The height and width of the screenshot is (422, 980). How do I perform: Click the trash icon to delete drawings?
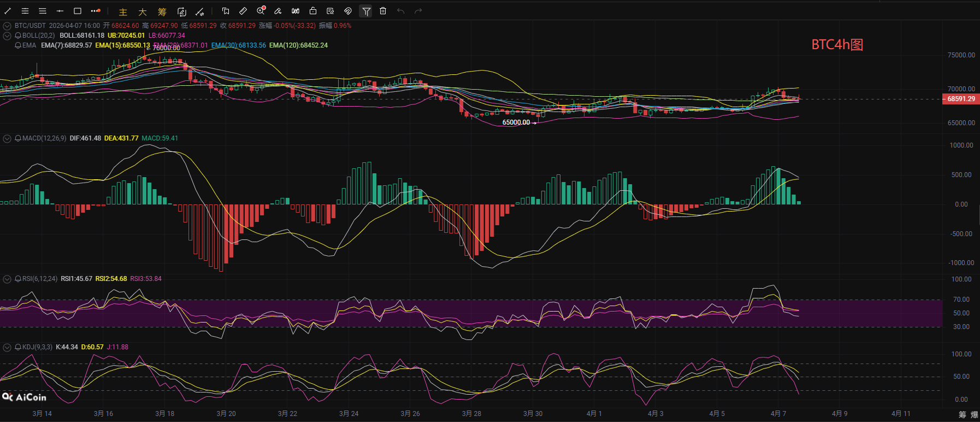[383, 11]
